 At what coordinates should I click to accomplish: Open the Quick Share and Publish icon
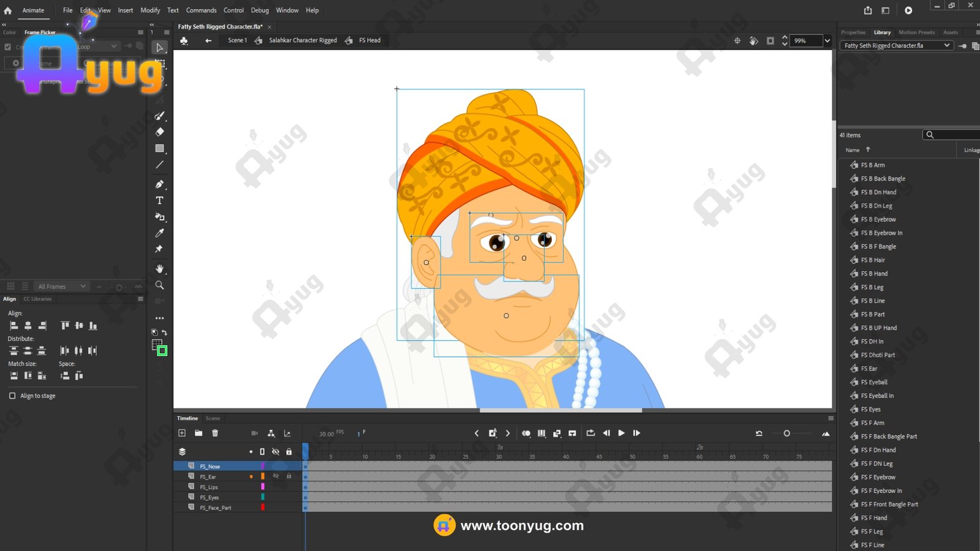pyautogui.click(x=868, y=10)
